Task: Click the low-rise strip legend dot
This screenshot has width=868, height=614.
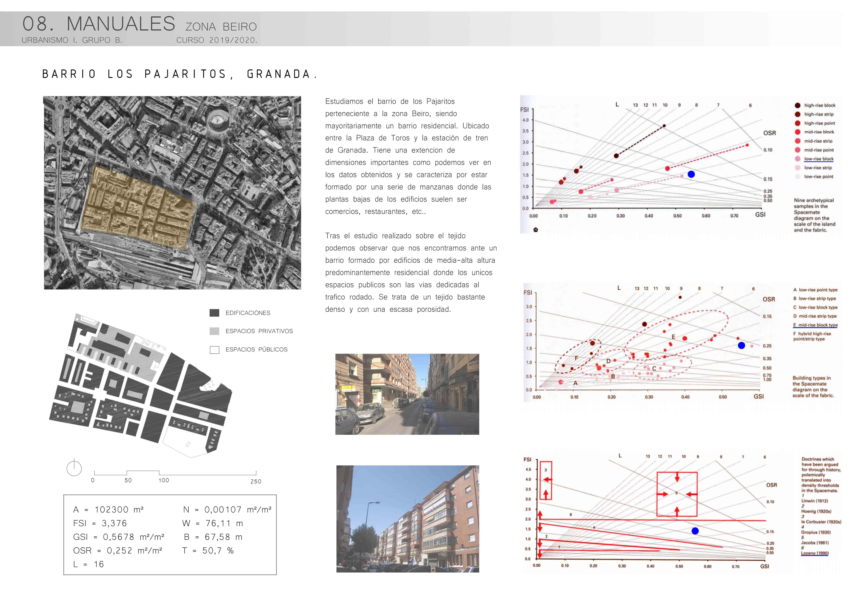Action: pos(797,168)
